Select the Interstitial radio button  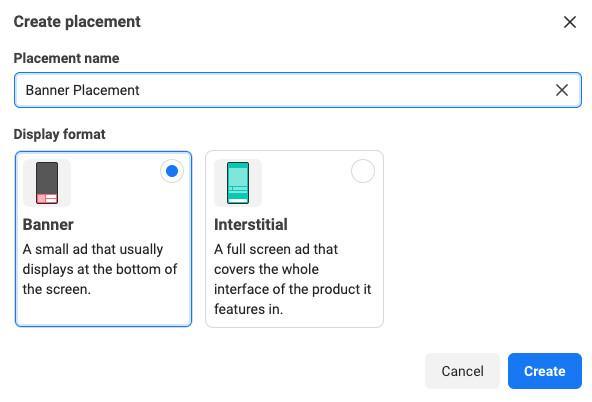coord(363,171)
